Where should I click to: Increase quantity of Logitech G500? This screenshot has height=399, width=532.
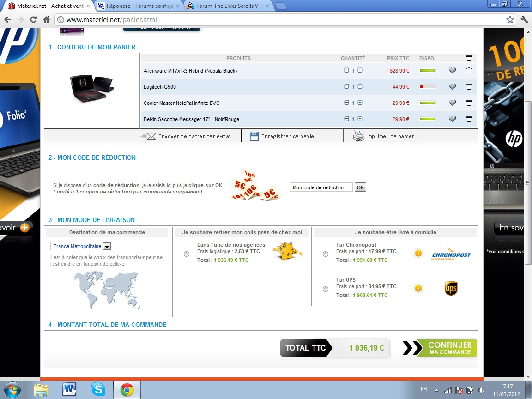[x=360, y=86]
